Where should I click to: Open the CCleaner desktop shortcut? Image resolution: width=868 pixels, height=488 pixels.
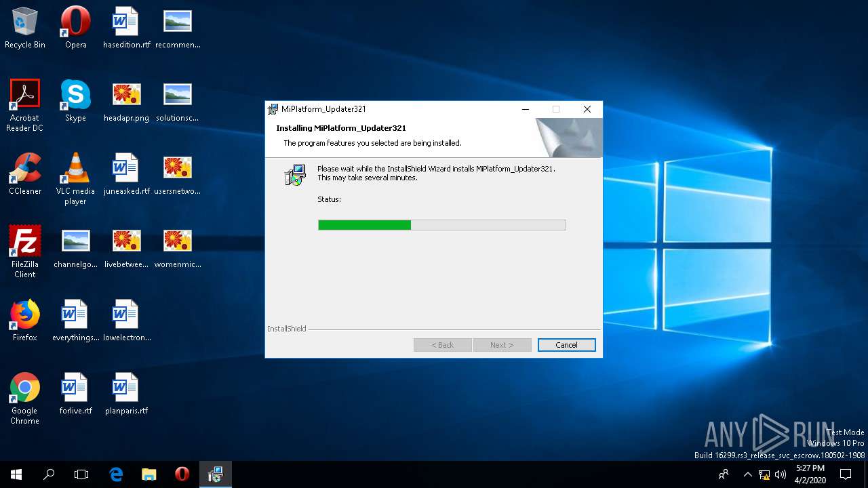coord(25,174)
